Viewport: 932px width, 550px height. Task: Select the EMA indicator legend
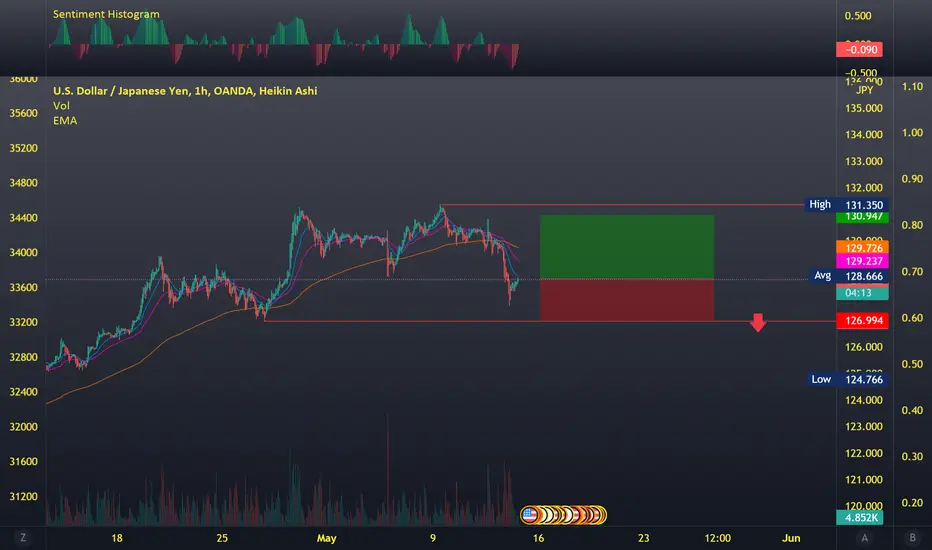65,120
